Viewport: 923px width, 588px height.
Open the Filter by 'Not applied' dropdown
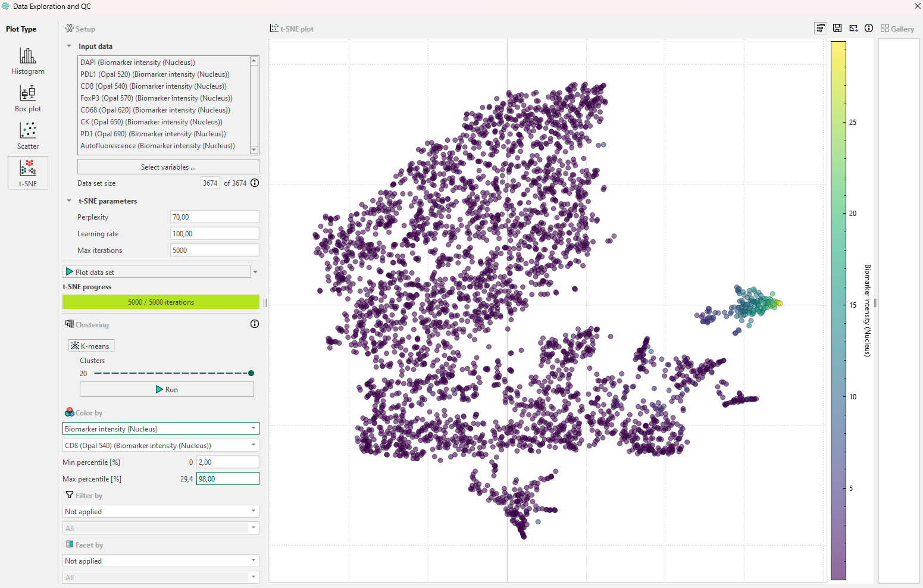pyautogui.click(x=161, y=511)
